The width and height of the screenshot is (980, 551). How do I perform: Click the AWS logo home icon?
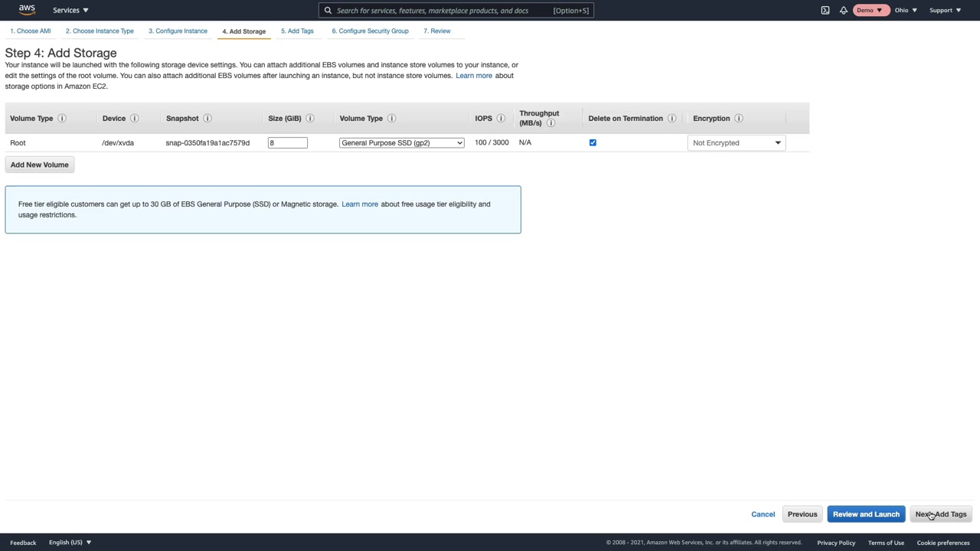pos(27,10)
